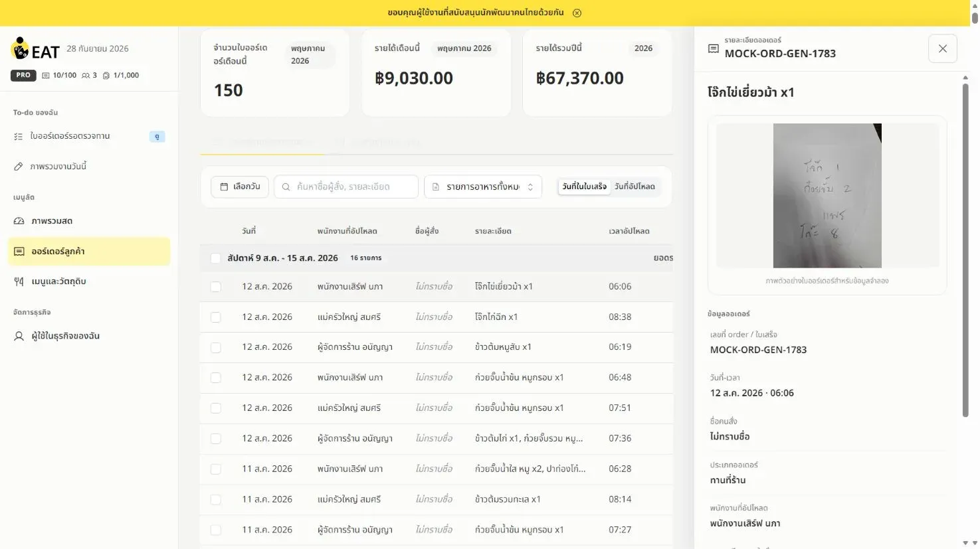The width and height of the screenshot is (980, 549).
Task: Open the 2026 year picker on yearly revenue
Action: 643,48
